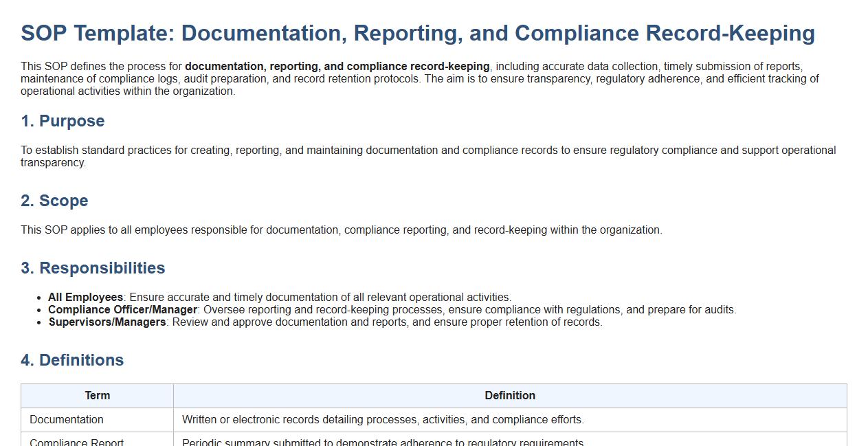
Task: Select the "2. Scope" section heading
Action: (x=54, y=201)
